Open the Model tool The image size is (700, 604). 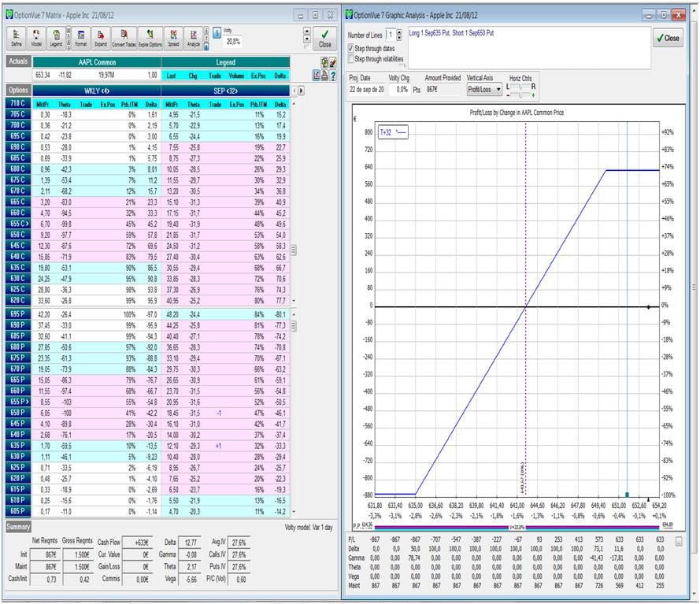pos(37,38)
